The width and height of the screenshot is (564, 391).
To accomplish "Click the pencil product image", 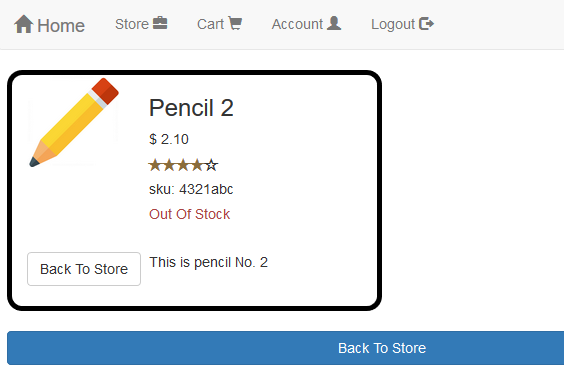I will click(x=74, y=123).
